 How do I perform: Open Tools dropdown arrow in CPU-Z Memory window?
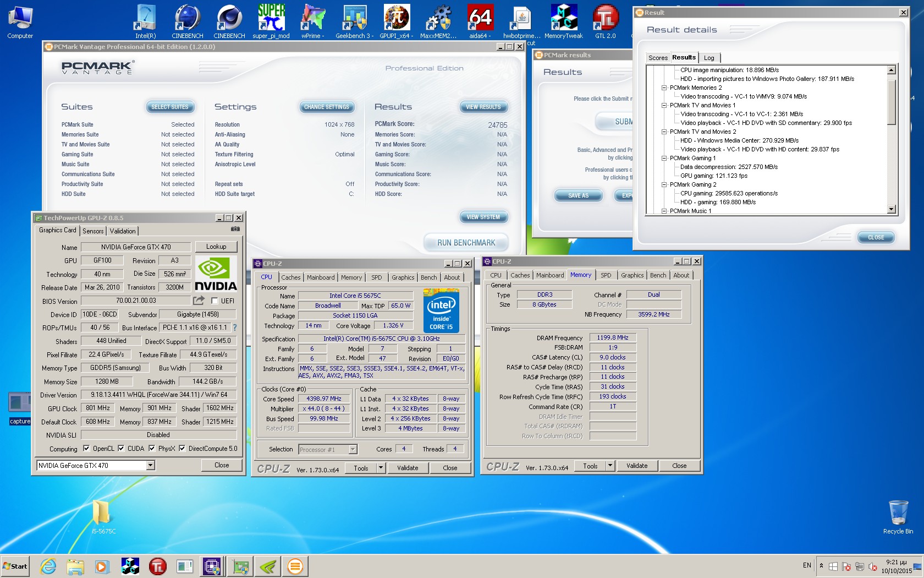(x=609, y=465)
